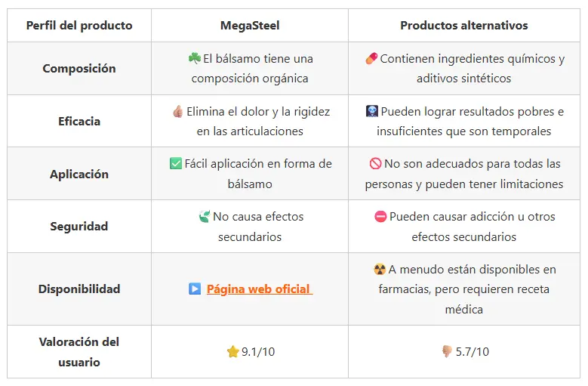This screenshot has width=588, height=386.
Task: Select the 'Seguridad' row label
Action: [79, 226]
